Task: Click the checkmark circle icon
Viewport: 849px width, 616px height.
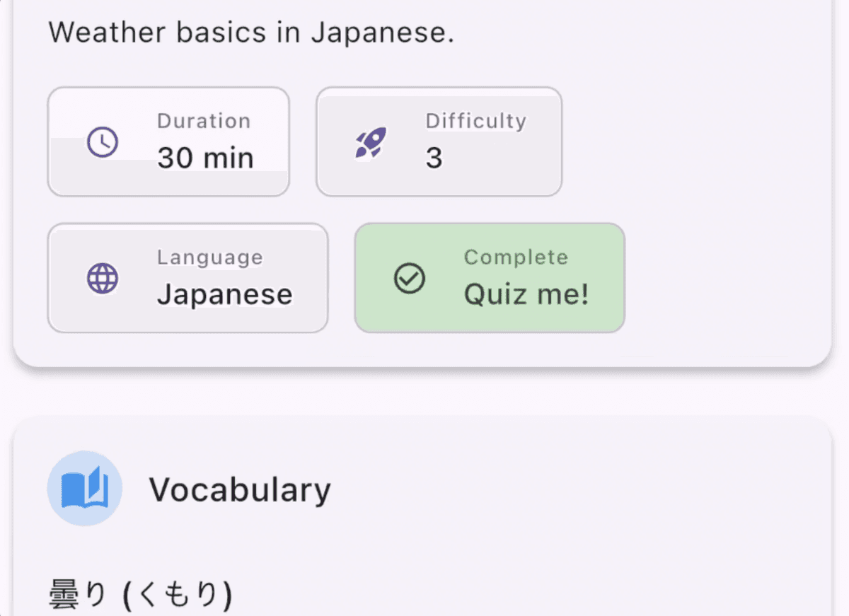Action: tap(410, 279)
